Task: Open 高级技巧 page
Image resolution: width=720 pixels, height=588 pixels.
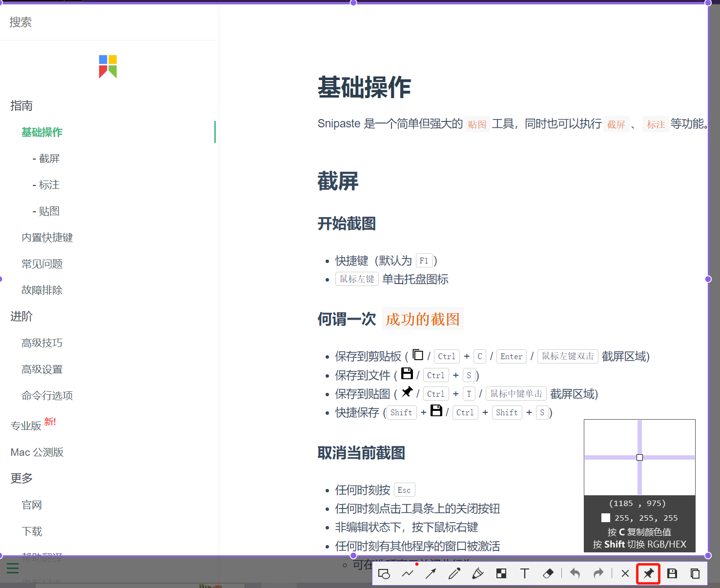Action: (42, 343)
